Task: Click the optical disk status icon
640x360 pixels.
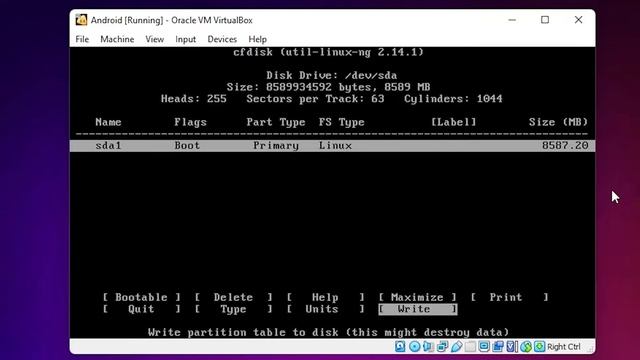Action: [414, 347]
